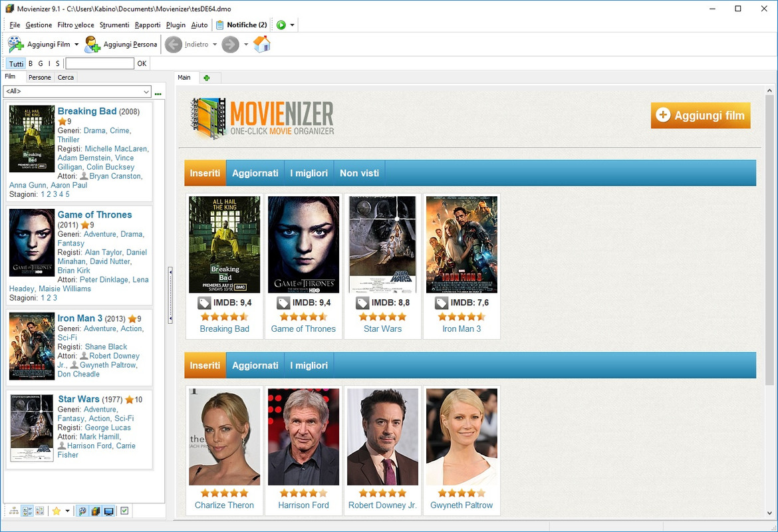This screenshot has height=532, width=778.
Task: Toggle the TV monitor filter icon
Action: (x=108, y=511)
